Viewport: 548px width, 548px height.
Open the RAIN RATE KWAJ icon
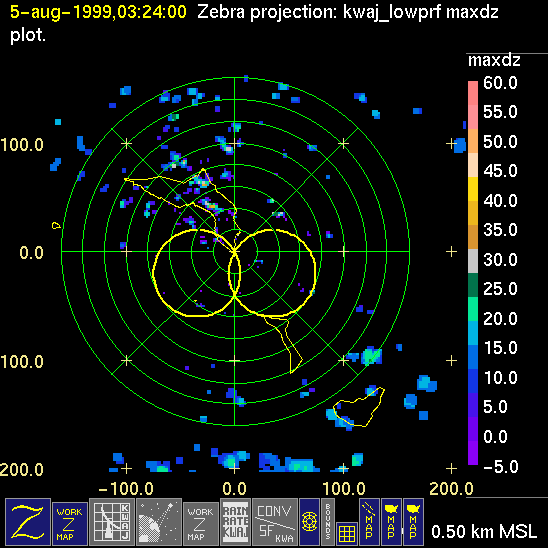[235, 522]
